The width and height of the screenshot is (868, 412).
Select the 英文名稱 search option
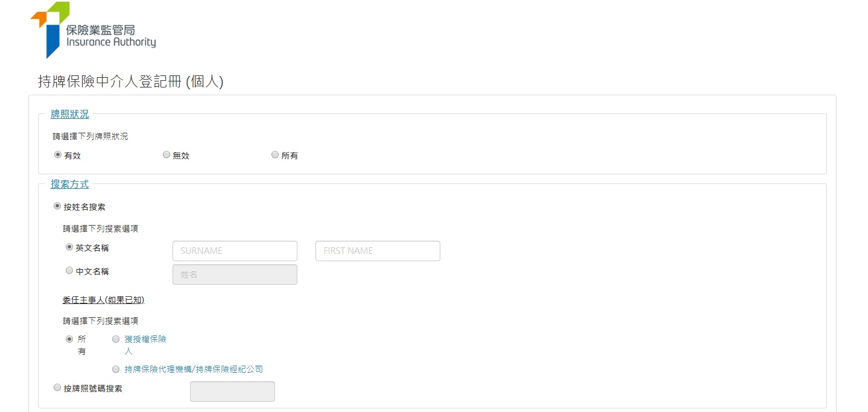point(69,246)
